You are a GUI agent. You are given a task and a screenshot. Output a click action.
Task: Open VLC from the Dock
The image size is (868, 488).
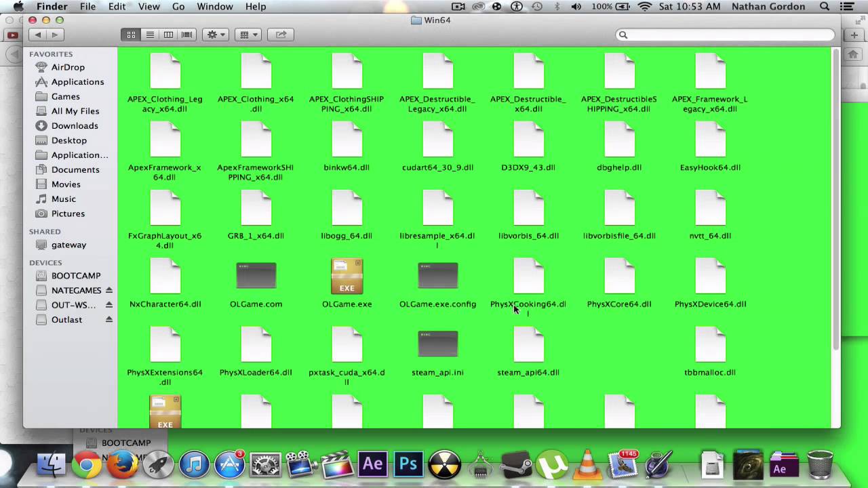coord(587,465)
